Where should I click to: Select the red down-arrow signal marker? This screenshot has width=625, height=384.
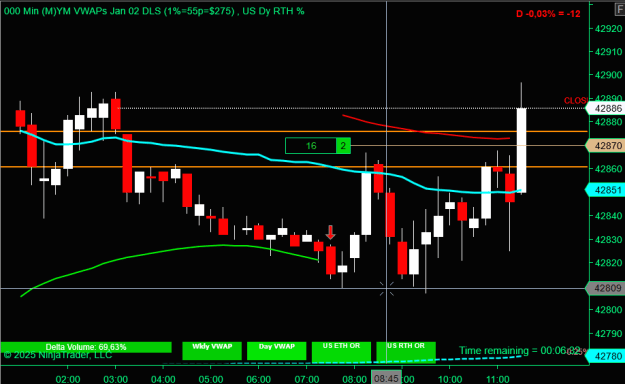coord(330,232)
